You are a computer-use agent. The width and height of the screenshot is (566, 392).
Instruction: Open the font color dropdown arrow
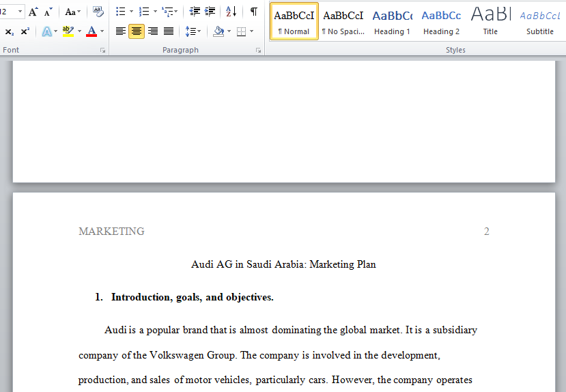102,31
